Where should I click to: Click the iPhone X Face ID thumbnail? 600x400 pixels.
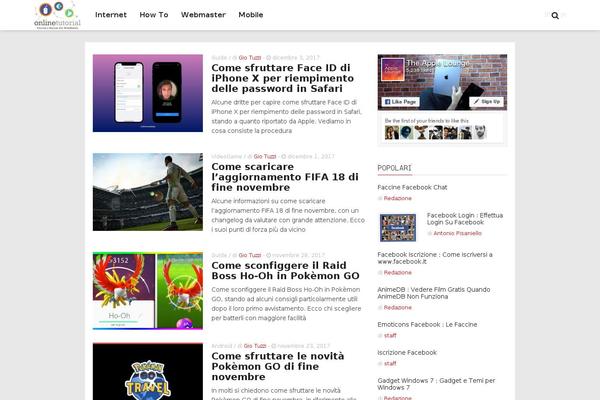(x=148, y=93)
